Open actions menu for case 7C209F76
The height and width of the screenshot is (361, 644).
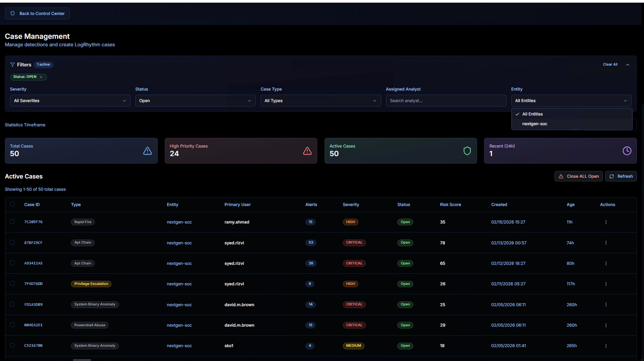[x=606, y=222]
